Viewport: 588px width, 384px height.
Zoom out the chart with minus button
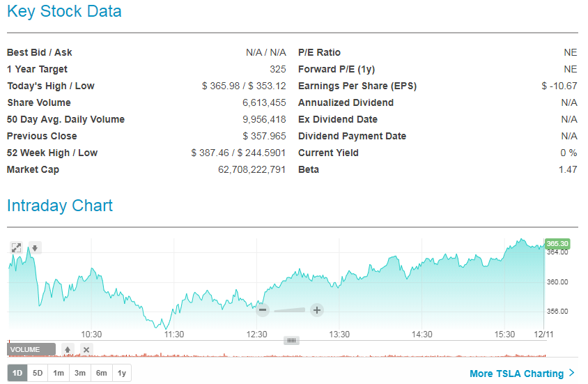263,310
